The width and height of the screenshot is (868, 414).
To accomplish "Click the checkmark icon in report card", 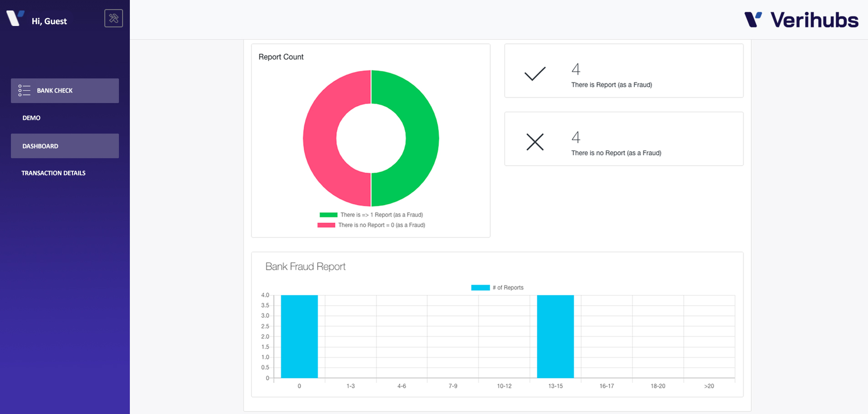I will tap(535, 74).
